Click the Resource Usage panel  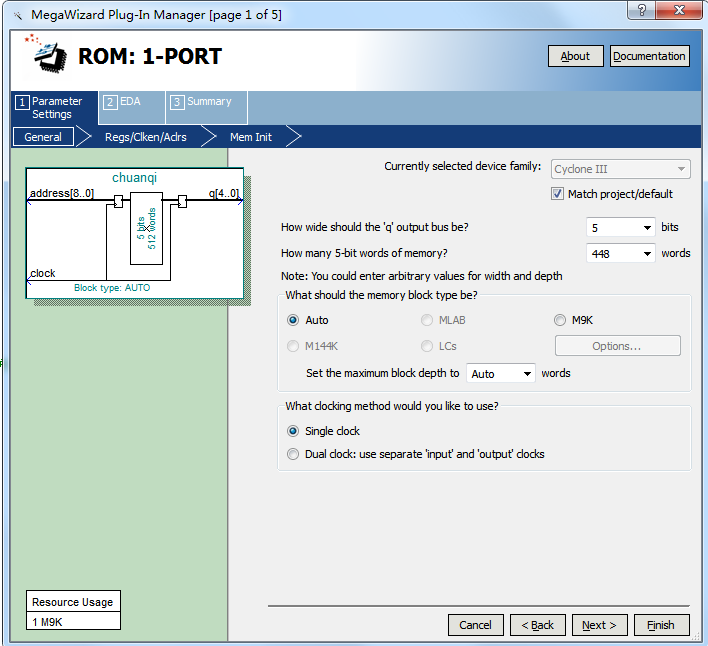pos(73,611)
